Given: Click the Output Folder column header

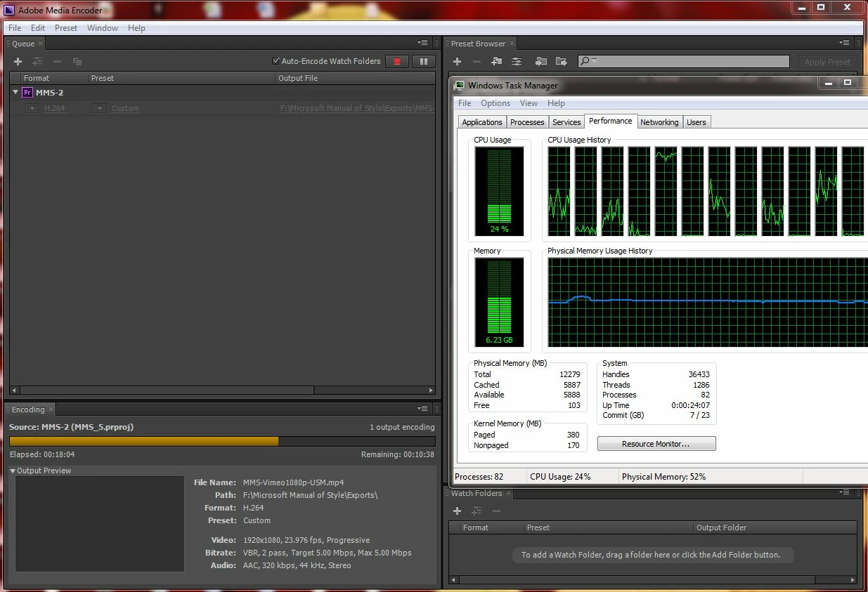Looking at the screenshot, I should pos(722,527).
